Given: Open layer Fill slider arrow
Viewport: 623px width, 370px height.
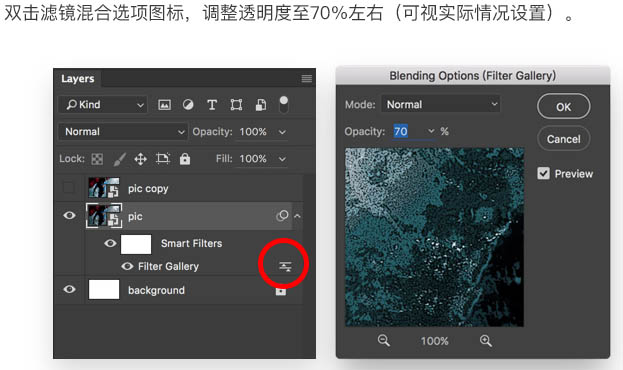Looking at the screenshot, I should click(282, 159).
